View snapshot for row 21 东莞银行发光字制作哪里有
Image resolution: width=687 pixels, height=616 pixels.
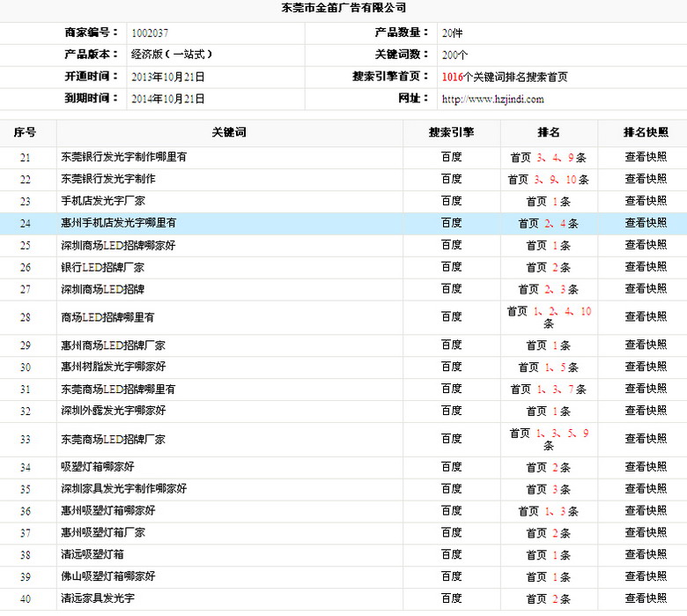pos(646,157)
